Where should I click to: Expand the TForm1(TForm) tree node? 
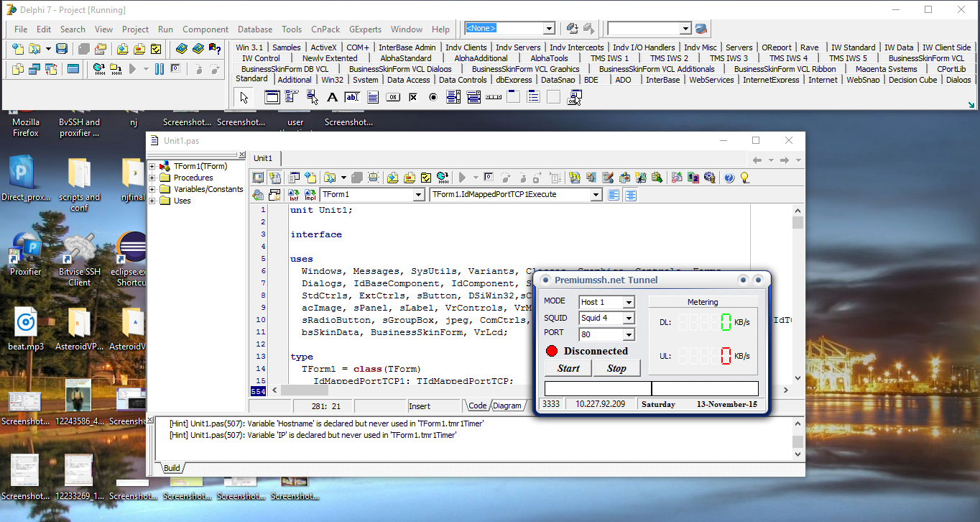[152, 166]
